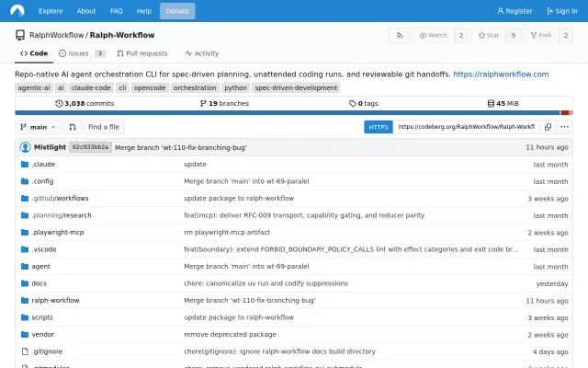The height and width of the screenshot is (368, 588).
Task: Open the Activity tab
Action: click(202, 53)
